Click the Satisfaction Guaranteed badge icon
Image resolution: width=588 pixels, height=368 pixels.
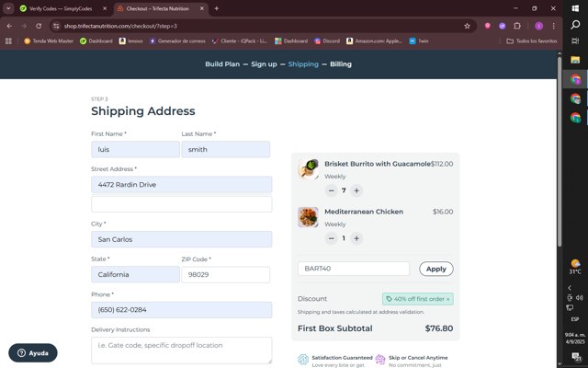(303, 360)
